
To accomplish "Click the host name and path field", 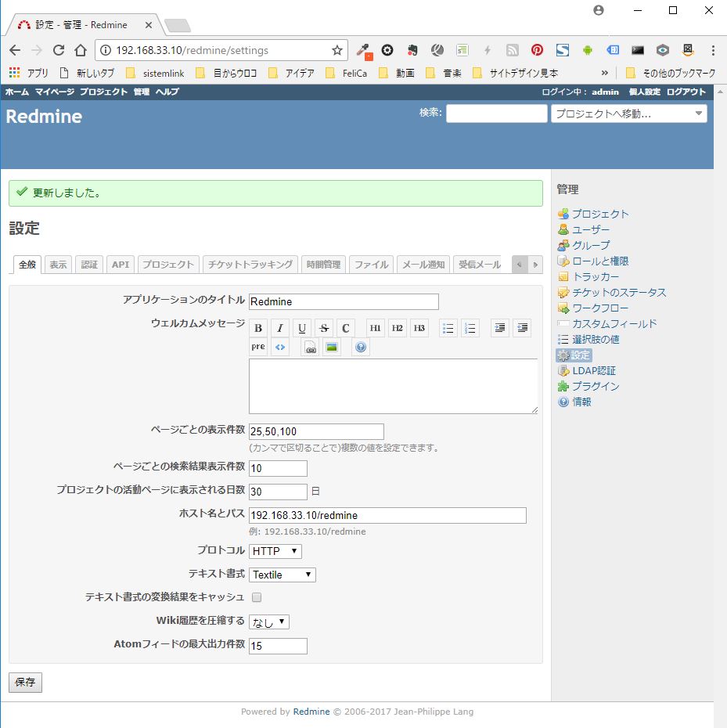I will point(387,515).
